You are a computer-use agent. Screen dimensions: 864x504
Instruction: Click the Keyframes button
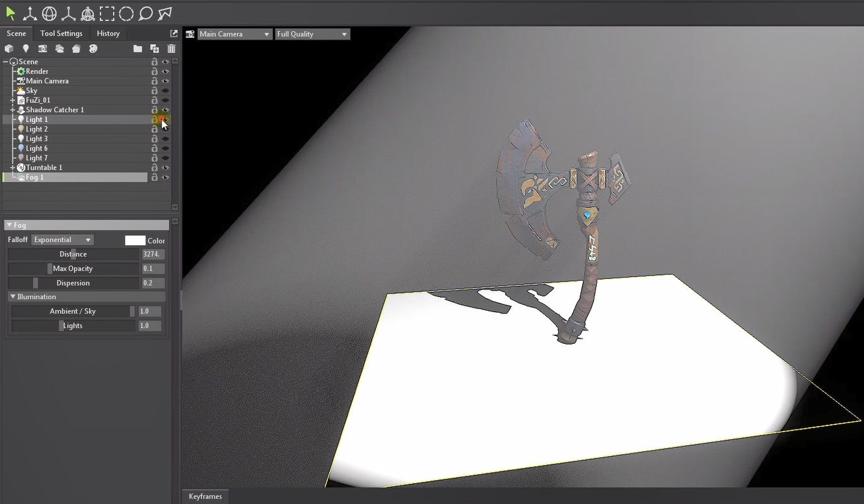tap(205, 496)
